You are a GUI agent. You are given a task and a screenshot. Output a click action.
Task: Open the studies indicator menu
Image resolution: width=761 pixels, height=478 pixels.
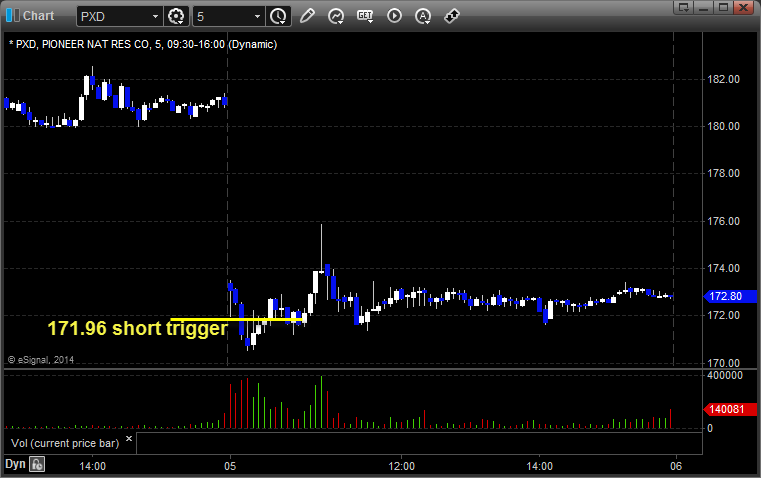pyautogui.click(x=336, y=16)
